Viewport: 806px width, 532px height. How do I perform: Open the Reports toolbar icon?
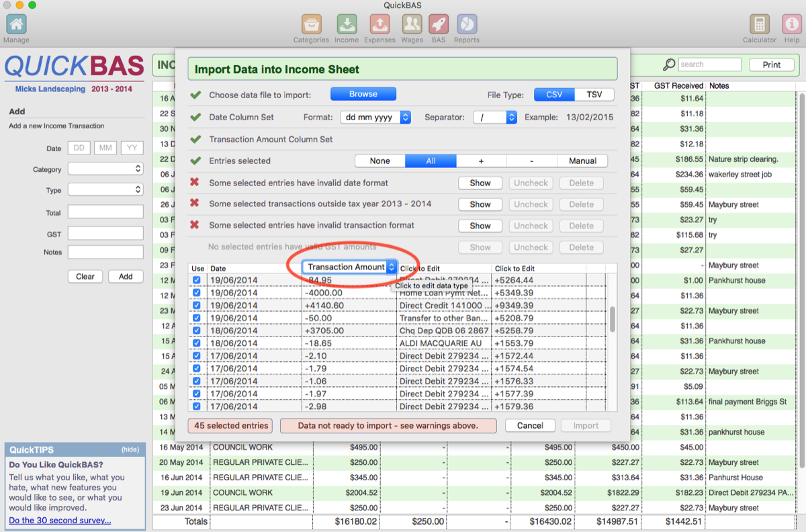click(x=466, y=25)
